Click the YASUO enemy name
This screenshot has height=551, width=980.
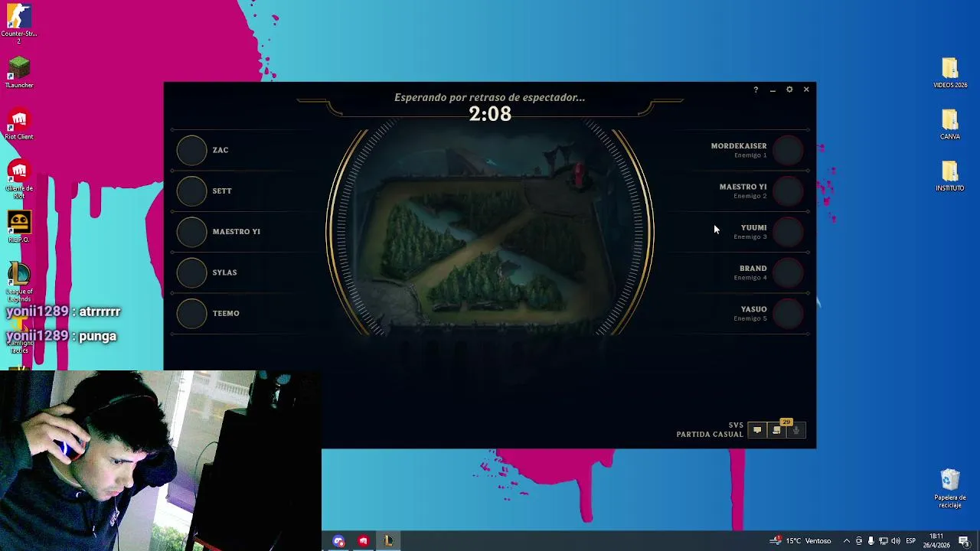(753, 309)
